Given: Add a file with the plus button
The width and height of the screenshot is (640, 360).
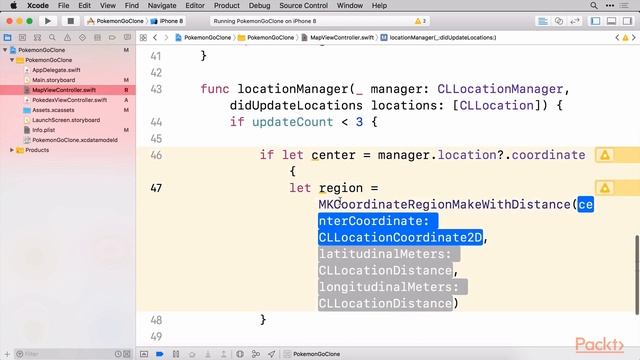Looking at the screenshot, I should [x=7, y=354].
